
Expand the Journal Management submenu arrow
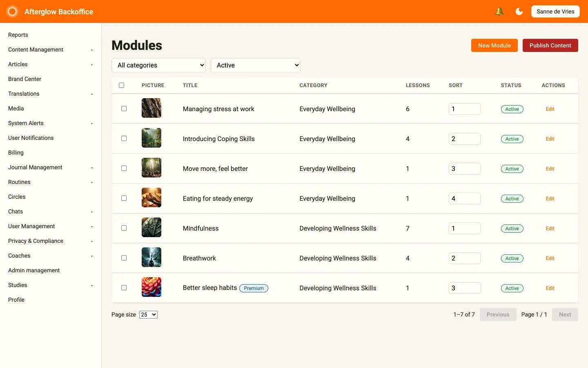92,168
